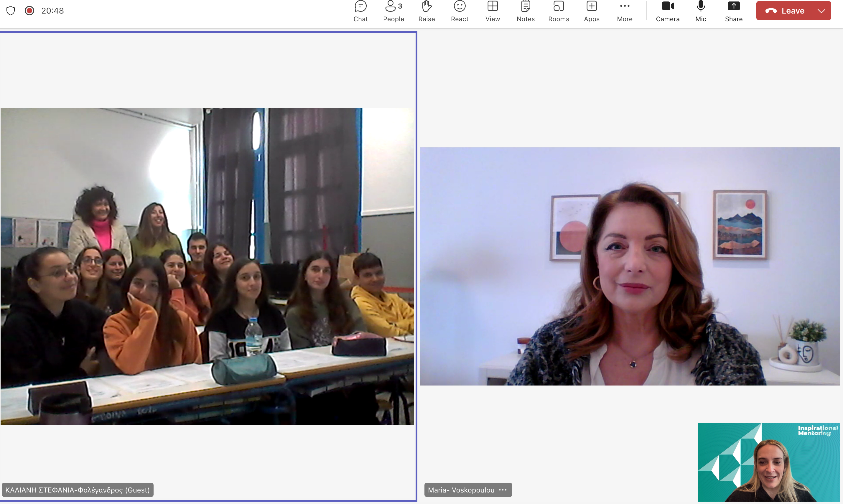Expand the Leave options arrow
Image resolution: width=843 pixels, height=504 pixels.
[821, 11]
